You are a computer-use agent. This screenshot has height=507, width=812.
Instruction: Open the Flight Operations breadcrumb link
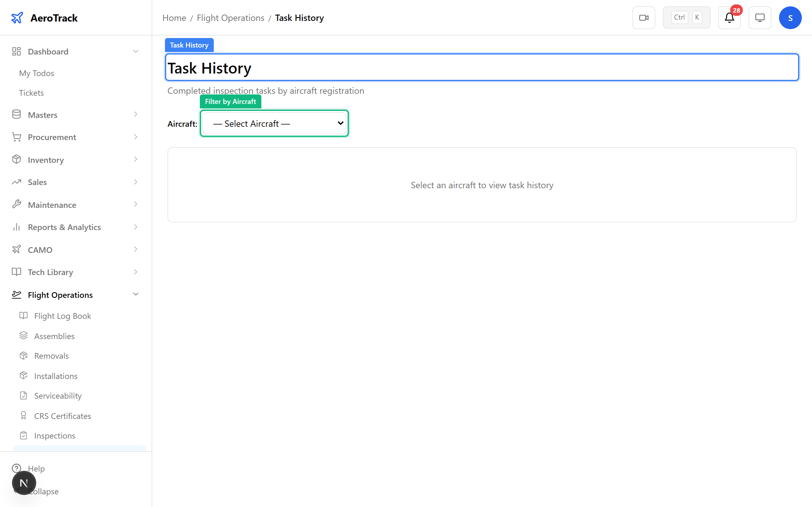[x=231, y=17]
